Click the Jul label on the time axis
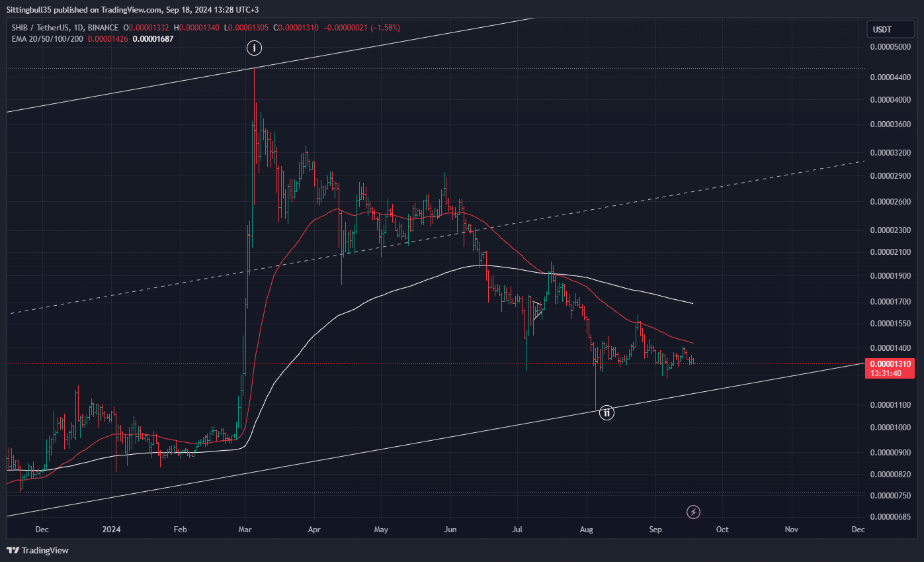 (x=517, y=530)
